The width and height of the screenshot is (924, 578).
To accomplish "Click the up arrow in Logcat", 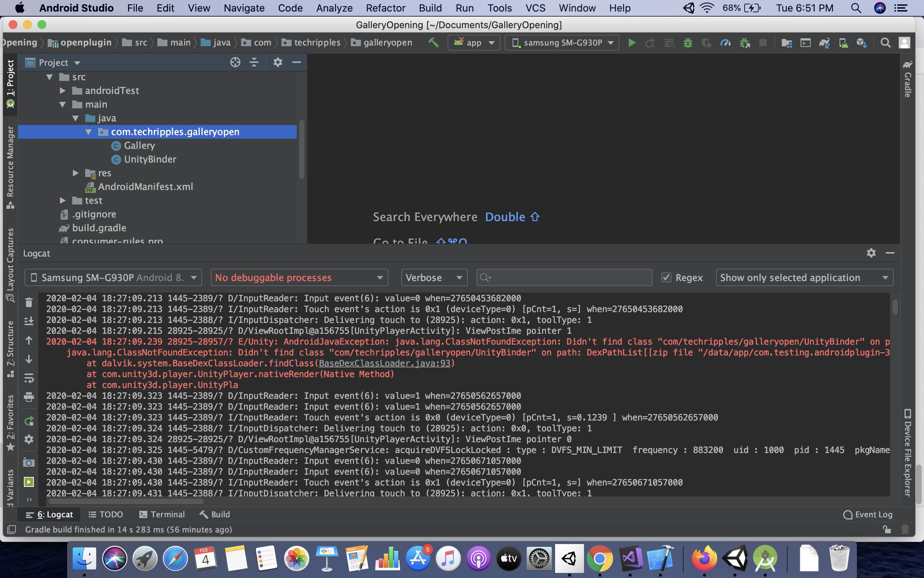I will tap(29, 340).
